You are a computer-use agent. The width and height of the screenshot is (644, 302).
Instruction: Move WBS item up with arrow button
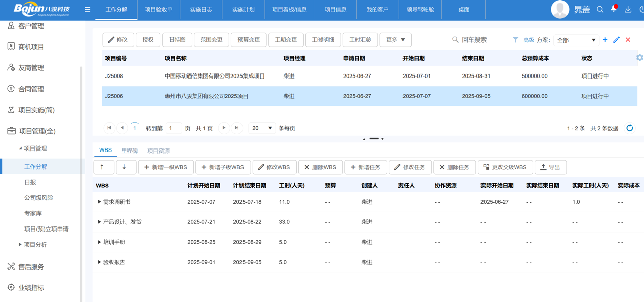click(103, 167)
